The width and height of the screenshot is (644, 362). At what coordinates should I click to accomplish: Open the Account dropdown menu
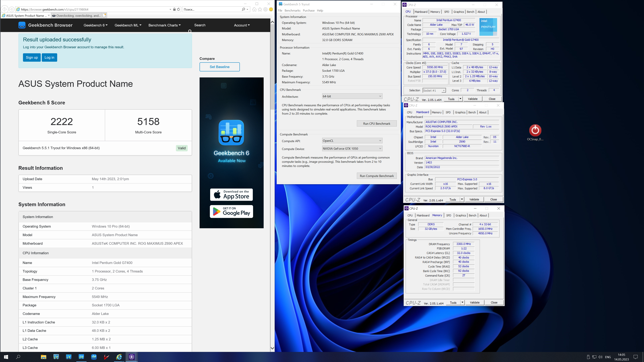click(242, 25)
